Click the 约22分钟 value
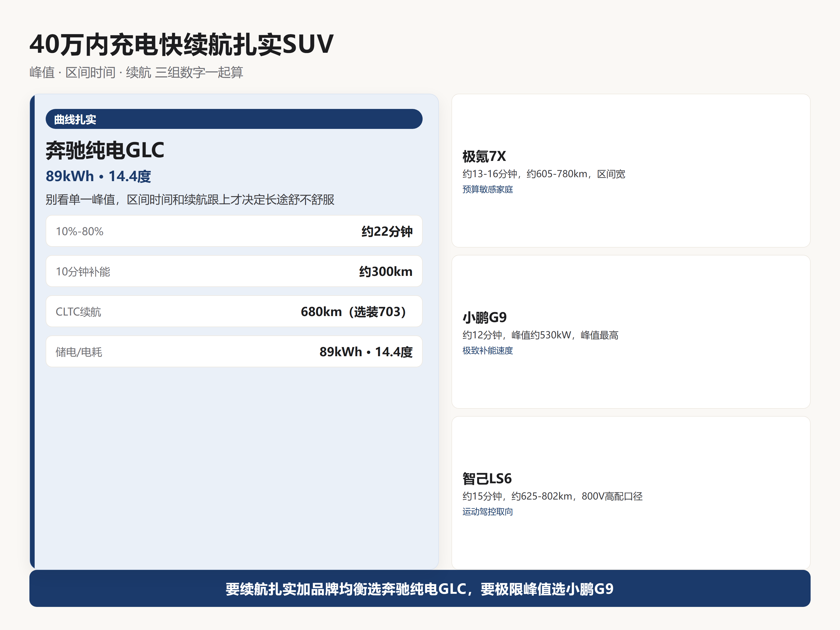The image size is (840, 630). pyautogui.click(x=387, y=231)
